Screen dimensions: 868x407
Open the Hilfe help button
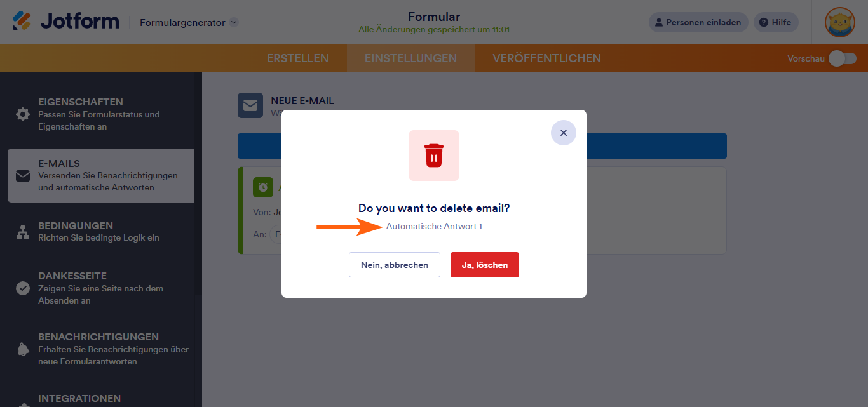pyautogui.click(x=776, y=22)
